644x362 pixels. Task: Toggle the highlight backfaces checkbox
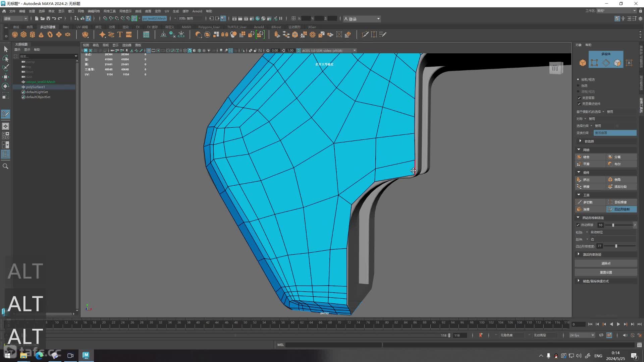(x=579, y=98)
